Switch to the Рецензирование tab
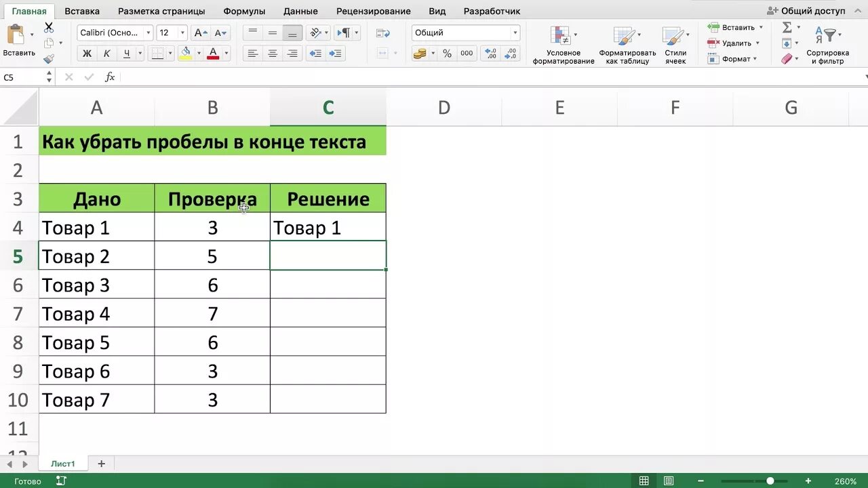This screenshot has width=868, height=488. [374, 11]
